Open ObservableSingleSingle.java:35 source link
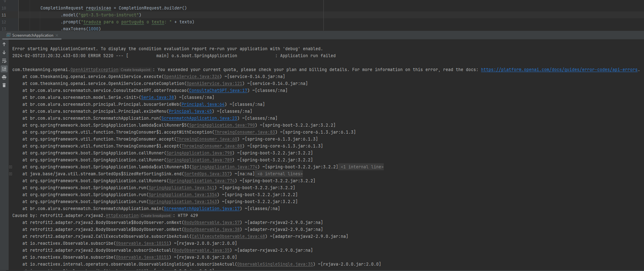The image size is (644, 271). coord(275,264)
